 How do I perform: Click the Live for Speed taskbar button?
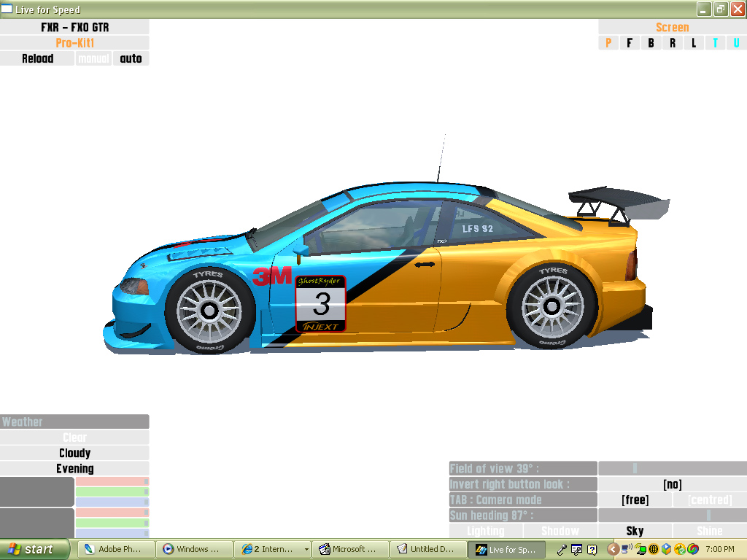[x=506, y=550]
